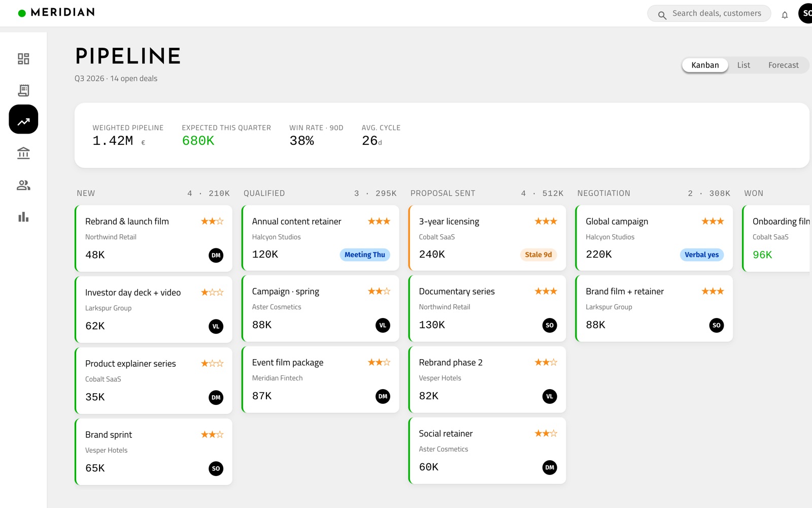
Task: Click VL avatar on Investor day deck card
Action: pos(216,326)
